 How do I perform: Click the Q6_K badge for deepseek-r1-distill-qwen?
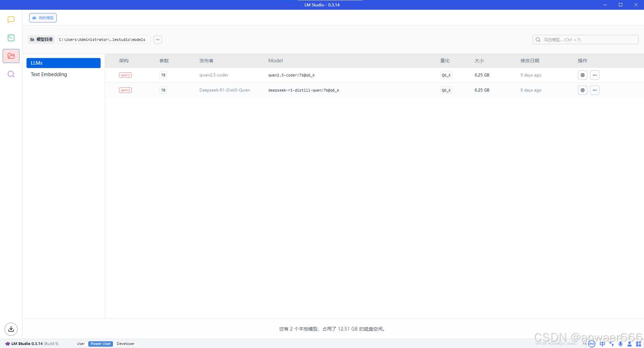tap(446, 90)
